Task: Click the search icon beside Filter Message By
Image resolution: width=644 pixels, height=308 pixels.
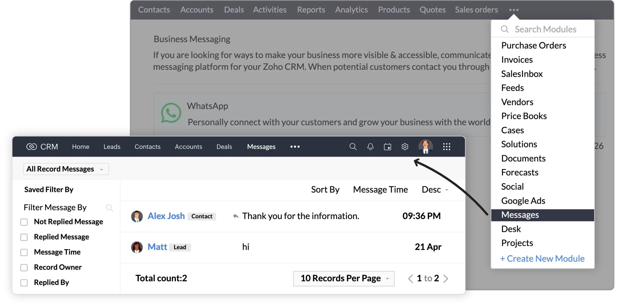Action: [x=109, y=208]
